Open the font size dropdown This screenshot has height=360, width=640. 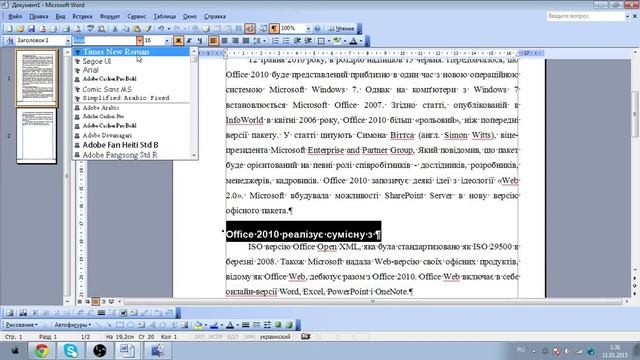point(167,40)
